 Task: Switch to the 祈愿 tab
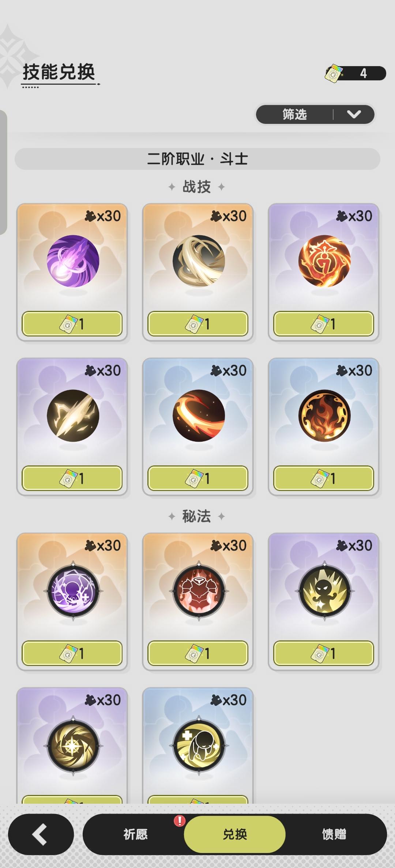coord(135,834)
